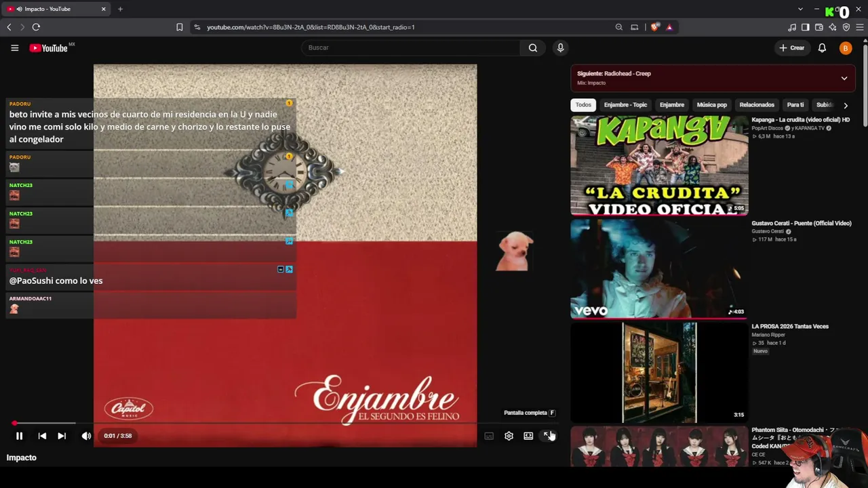Click the Crear button
Screen dimensions: 868x488
[x=792, y=48]
